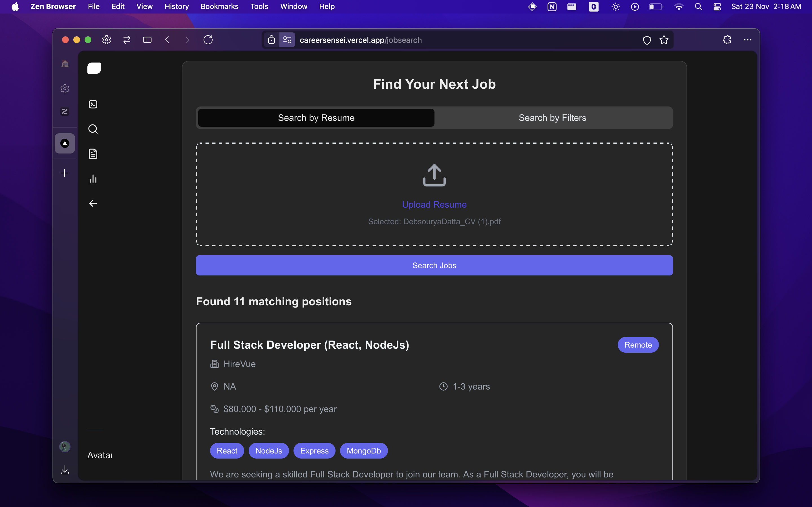Screen dimensions: 812x507
Task: Click the upload arrow icon
Action: click(x=434, y=175)
